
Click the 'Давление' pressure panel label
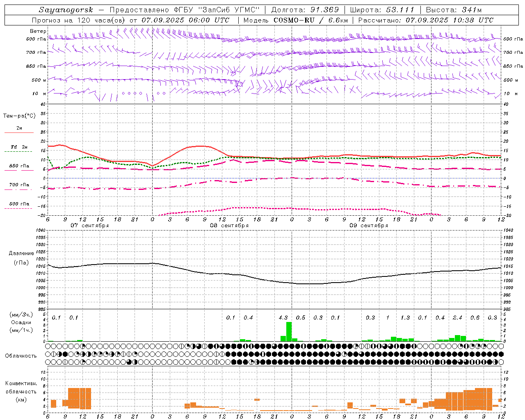pyautogui.click(x=21, y=253)
